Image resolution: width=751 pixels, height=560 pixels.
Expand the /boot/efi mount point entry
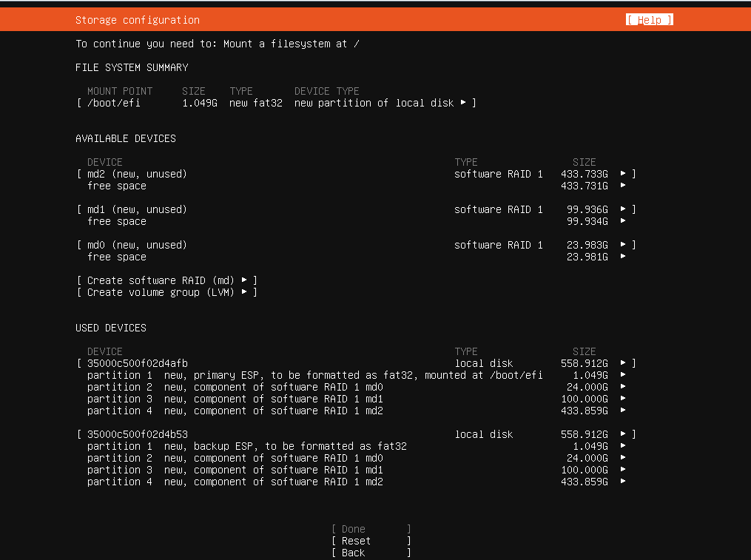(x=275, y=103)
